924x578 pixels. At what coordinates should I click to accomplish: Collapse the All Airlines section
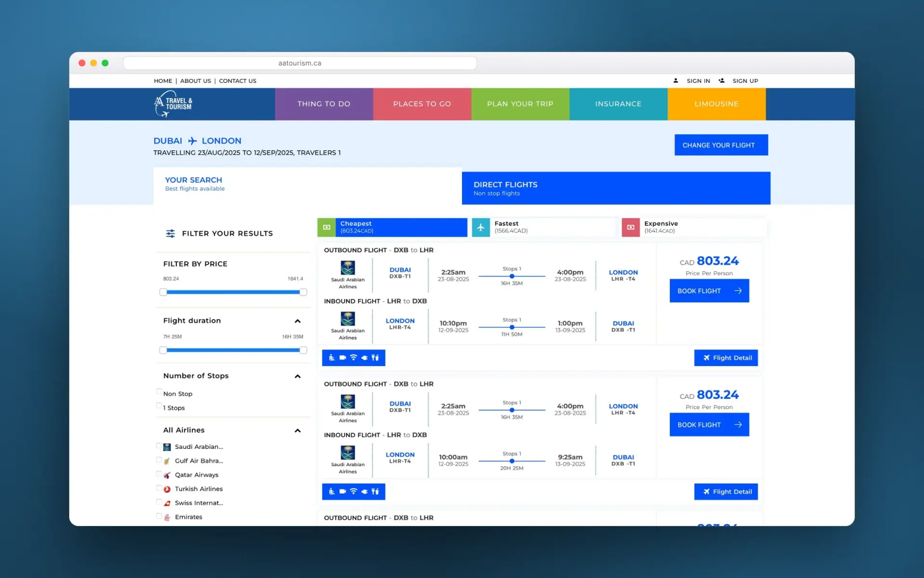297,431
